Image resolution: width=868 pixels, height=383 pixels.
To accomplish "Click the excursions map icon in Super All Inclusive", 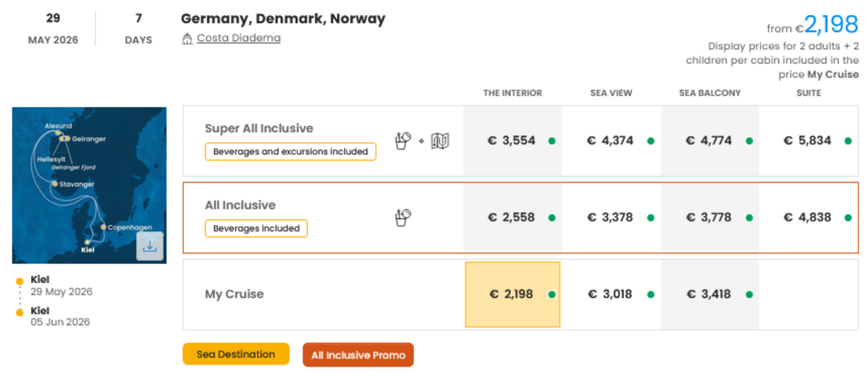I will [440, 141].
